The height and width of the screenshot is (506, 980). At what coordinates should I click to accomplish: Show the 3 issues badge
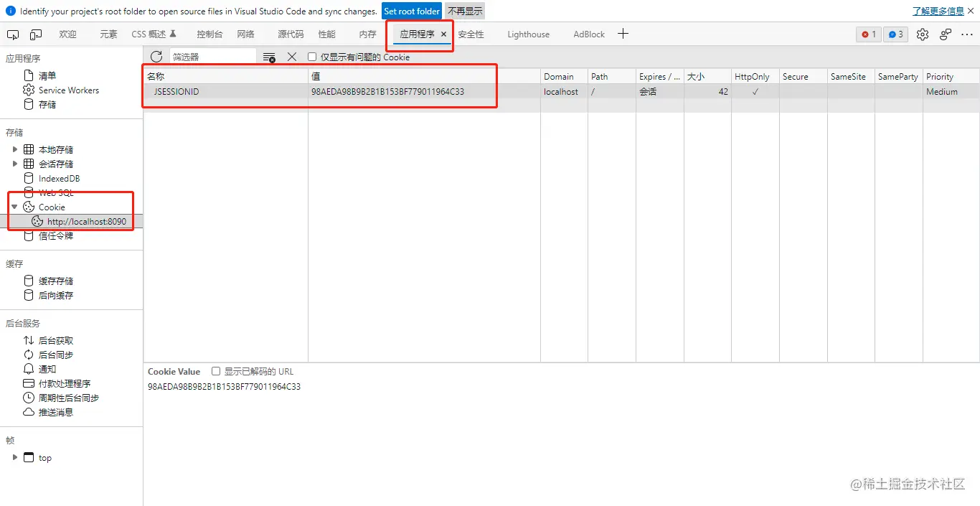point(895,34)
